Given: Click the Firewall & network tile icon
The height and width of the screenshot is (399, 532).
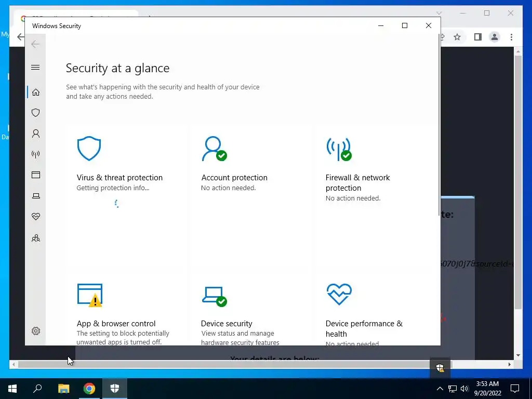Looking at the screenshot, I should 339,149.
